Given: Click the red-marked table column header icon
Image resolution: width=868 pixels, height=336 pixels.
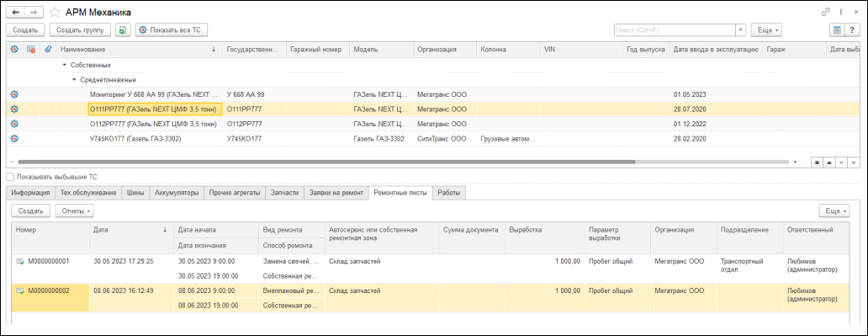Looking at the screenshot, I should click(32, 50).
